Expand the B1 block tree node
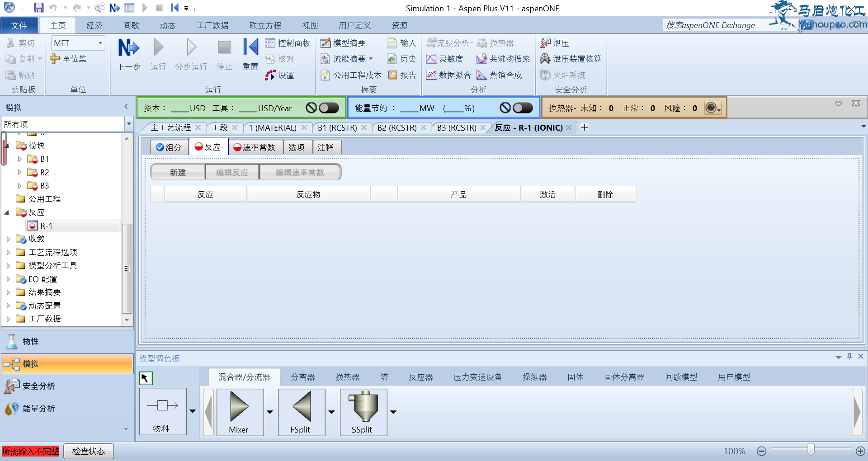 [19, 159]
